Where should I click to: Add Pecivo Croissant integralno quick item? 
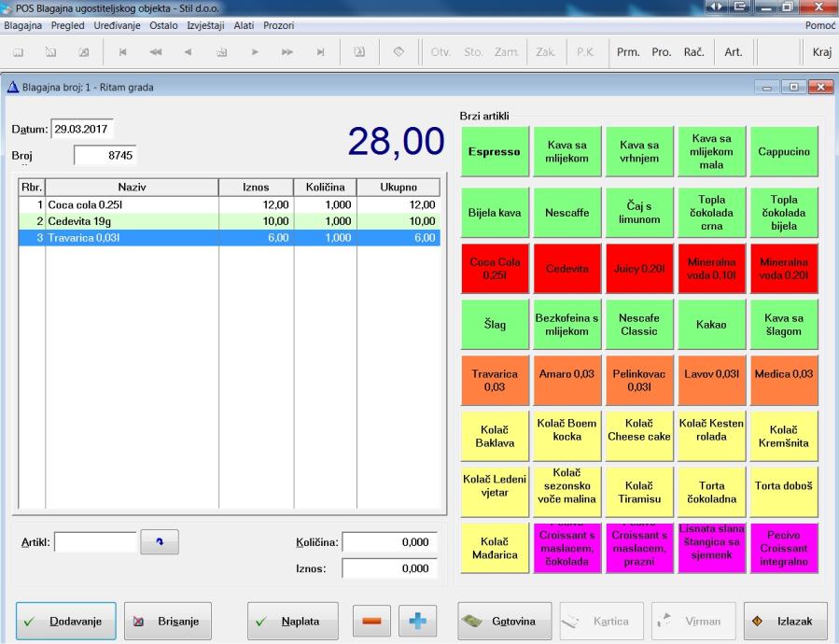[784, 548]
